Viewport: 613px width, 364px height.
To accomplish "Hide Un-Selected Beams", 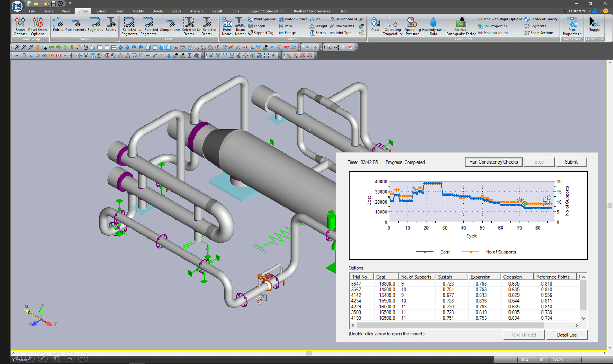I will tap(207, 26).
